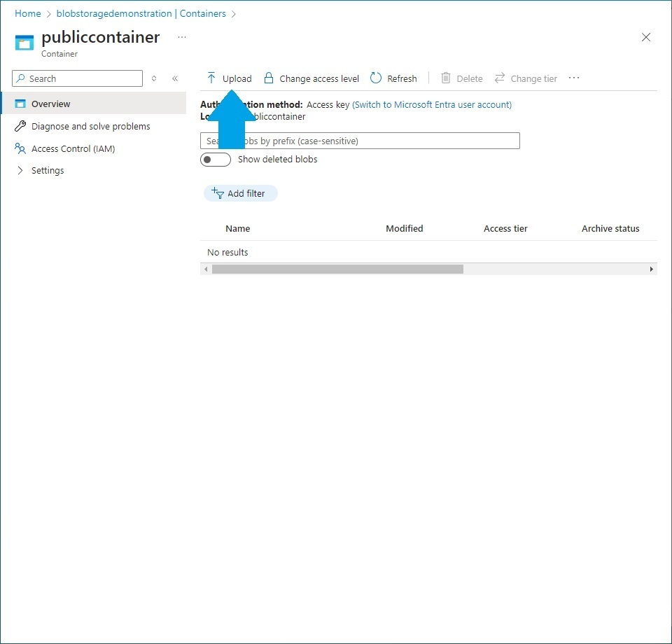Go to Home breadcrumb
The width and height of the screenshot is (672, 644).
pyautogui.click(x=28, y=13)
